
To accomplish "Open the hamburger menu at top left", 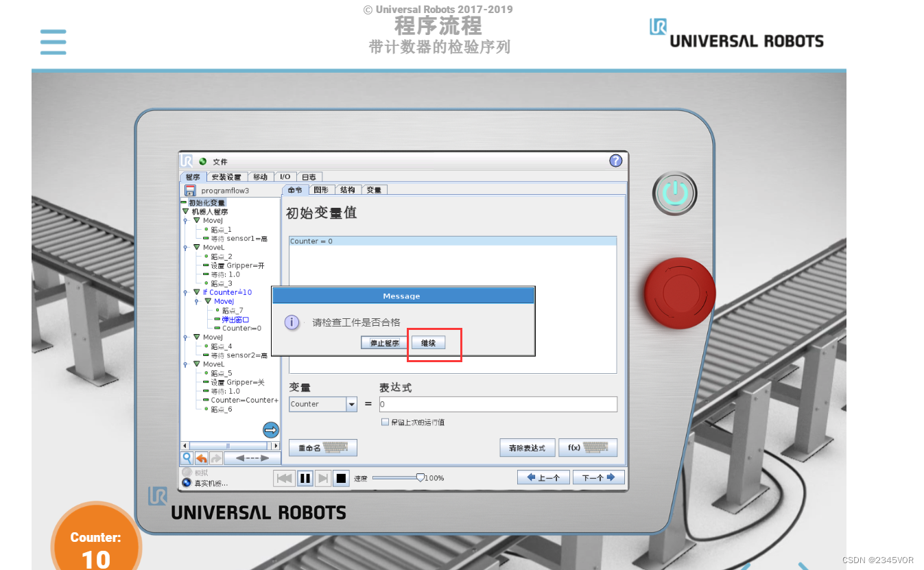I will tap(53, 42).
